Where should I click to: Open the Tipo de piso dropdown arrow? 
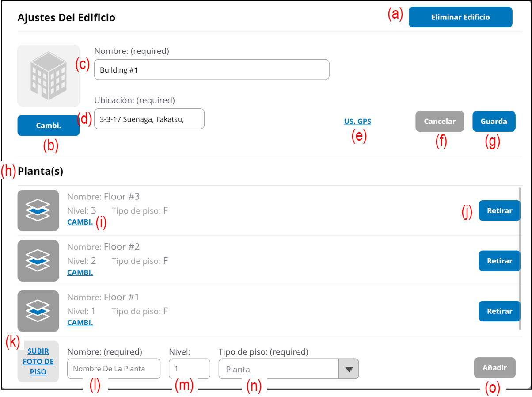(x=349, y=369)
